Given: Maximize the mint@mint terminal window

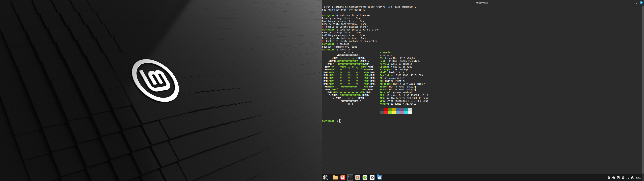Looking at the screenshot, I should [x=636, y=3].
